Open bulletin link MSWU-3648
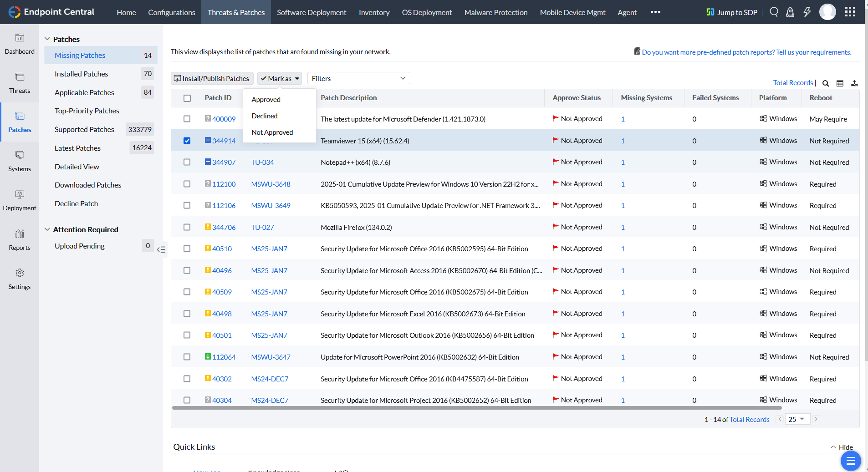This screenshot has width=868, height=472. (271, 184)
